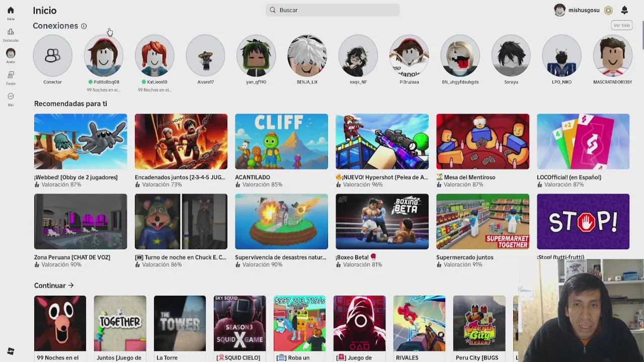Click the Supermercado juntos title text
This screenshot has height=362, width=644.
point(465,257)
